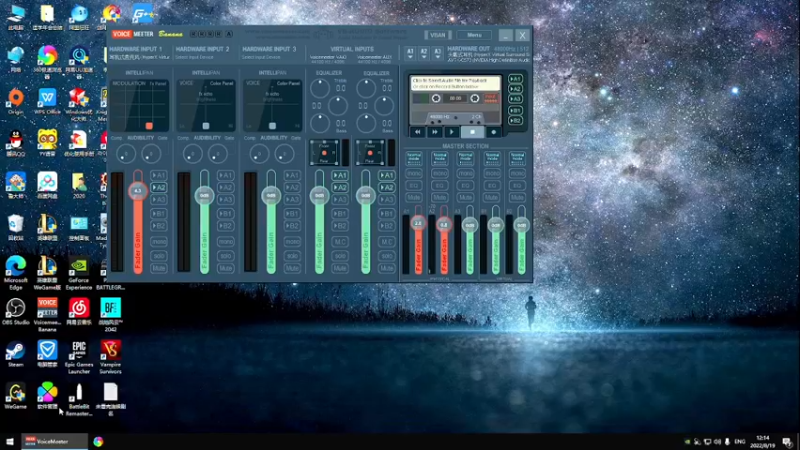
Task: Click Hardware Input 2 fader knob
Action: (x=205, y=195)
